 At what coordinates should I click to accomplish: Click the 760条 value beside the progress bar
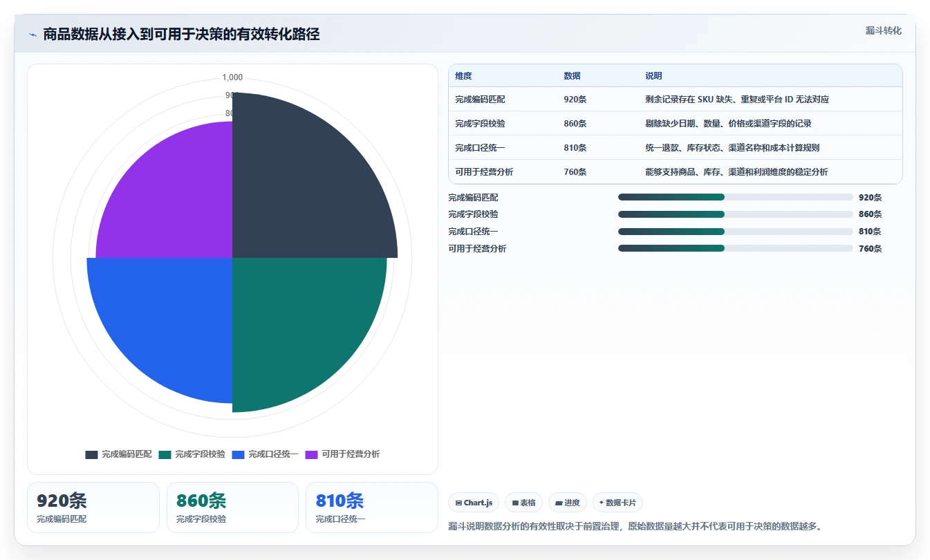pos(871,249)
